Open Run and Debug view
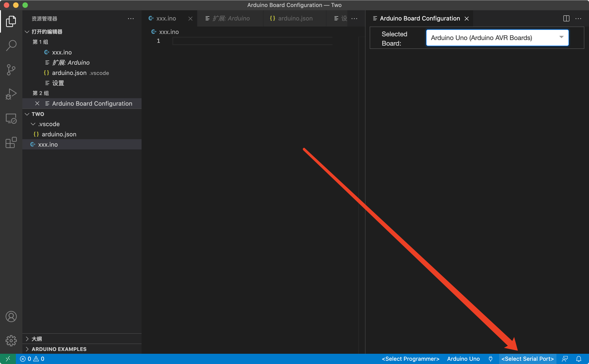589x364 pixels. 11,94
